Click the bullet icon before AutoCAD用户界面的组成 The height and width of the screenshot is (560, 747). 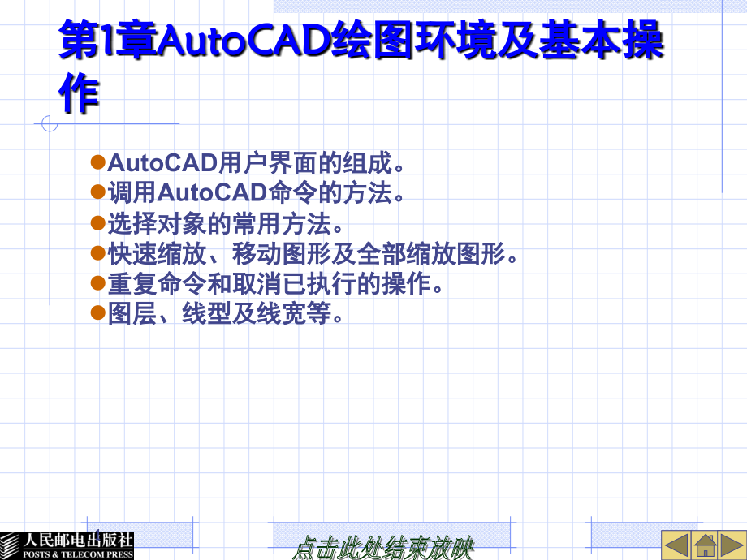[x=97, y=162]
